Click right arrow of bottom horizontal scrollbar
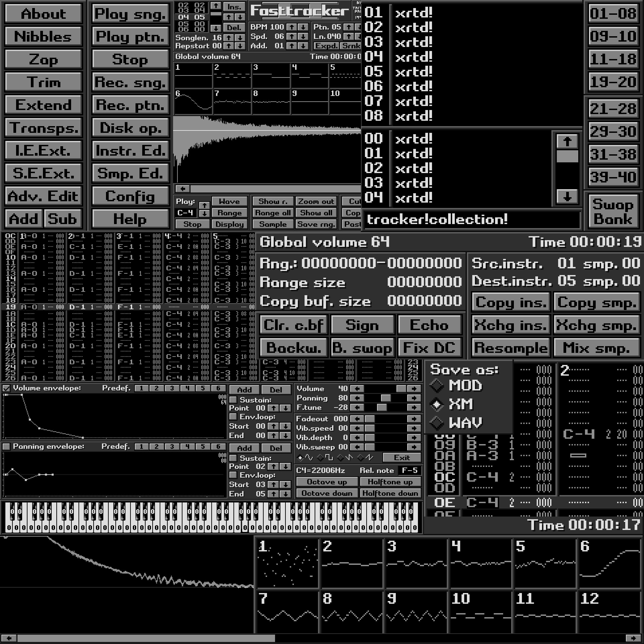The width and height of the screenshot is (644, 644). [634, 638]
